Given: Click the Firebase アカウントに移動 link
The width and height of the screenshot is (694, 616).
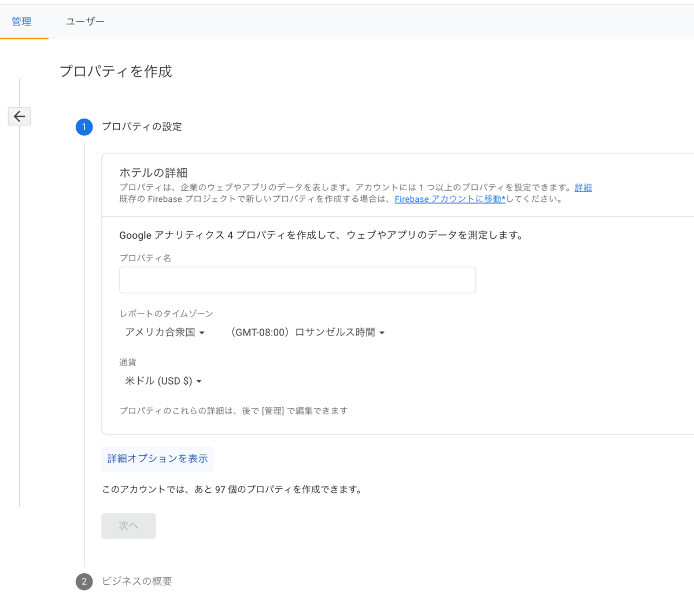Looking at the screenshot, I should pyautogui.click(x=450, y=198).
